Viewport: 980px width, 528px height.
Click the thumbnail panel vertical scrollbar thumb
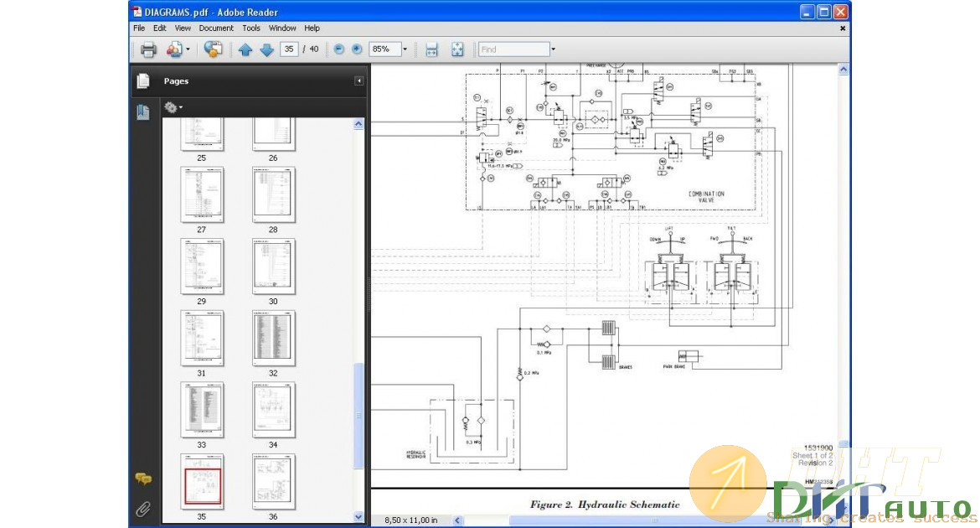click(358, 416)
